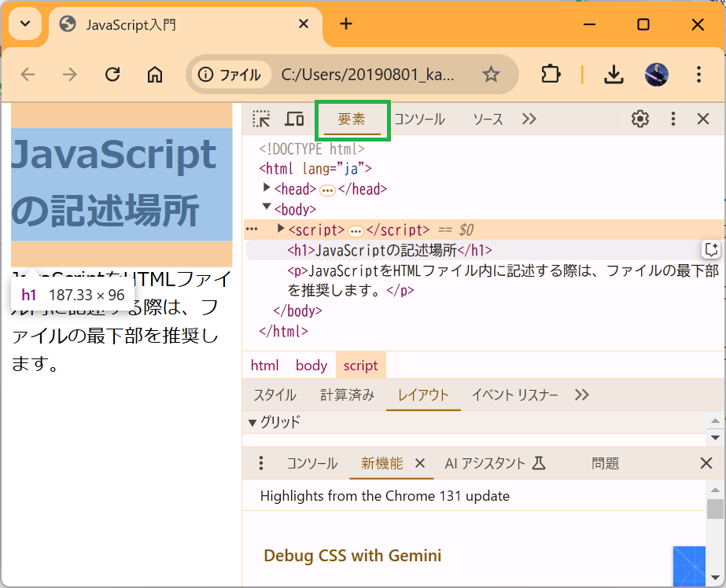Close the DevTools panel
This screenshot has width=726, height=588.
pos(704,119)
